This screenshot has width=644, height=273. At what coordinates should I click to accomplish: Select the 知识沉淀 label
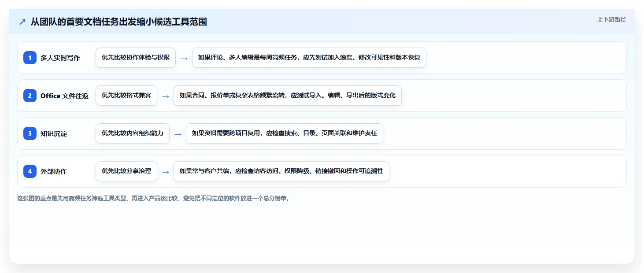pos(54,133)
